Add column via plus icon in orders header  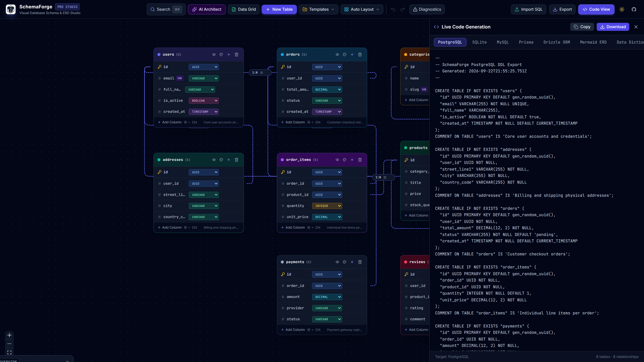point(352,54)
